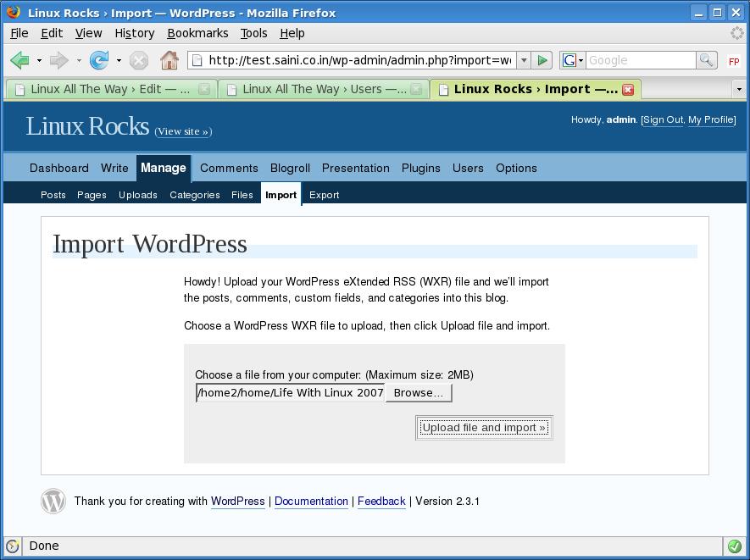
Task: Open the Bookmarks menu
Action: 197,33
